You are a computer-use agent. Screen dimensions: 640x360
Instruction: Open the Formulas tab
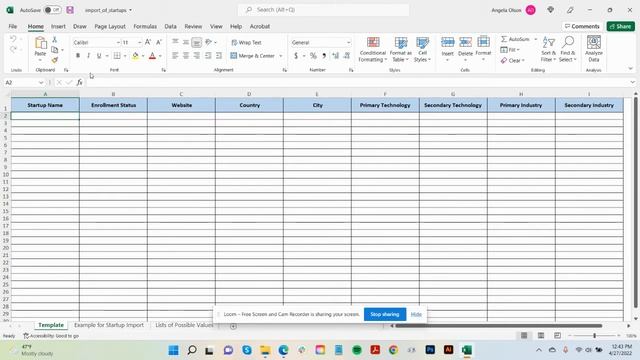coord(145,26)
